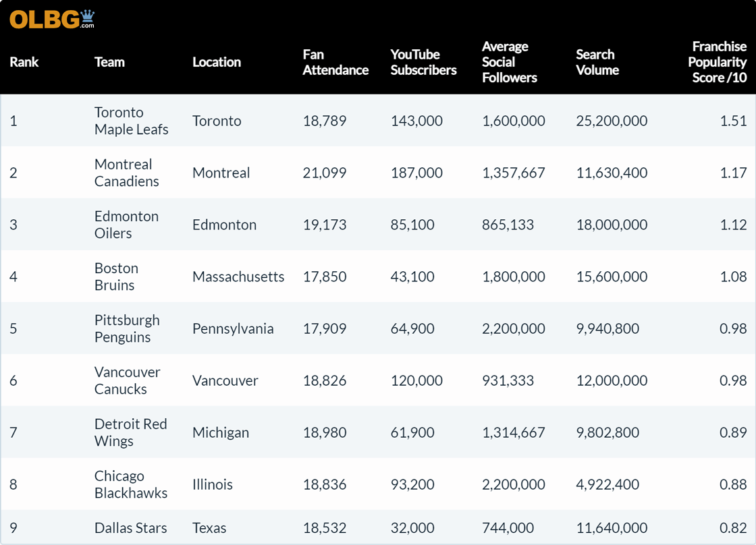Screen dimensions: 756x545
Task: Click YouTube subscribers value 143,000
Action: click(x=416, y=121)
